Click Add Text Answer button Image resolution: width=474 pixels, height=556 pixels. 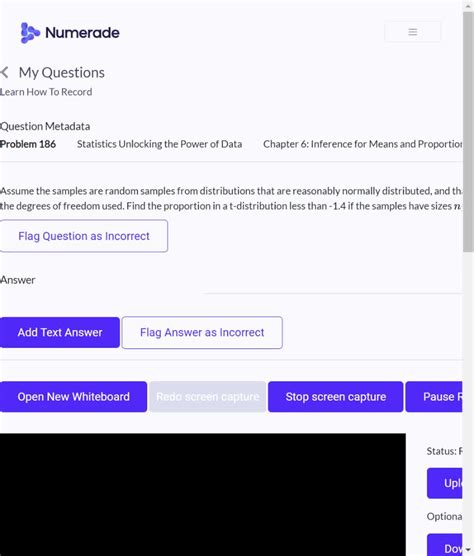[x=60, y=333]
